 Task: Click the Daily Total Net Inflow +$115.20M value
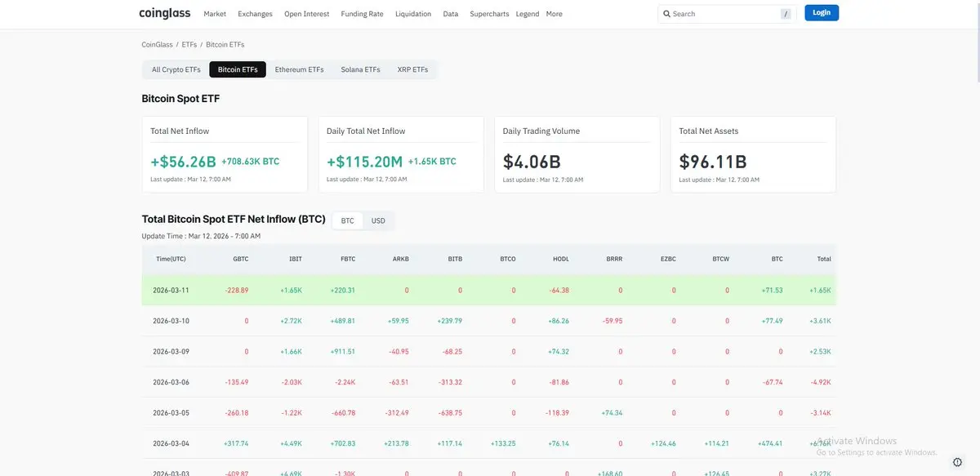pyautogui.click(x=365, y=162)
